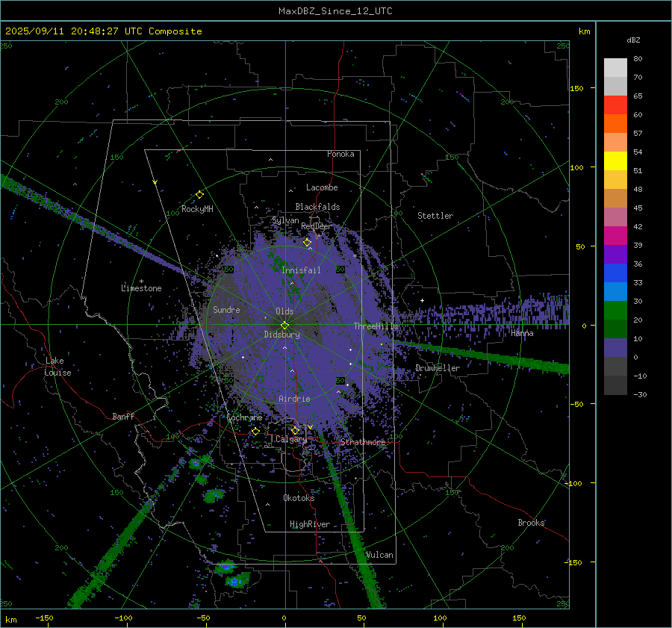Select the blue 33-36 dBZ legend swatch
This screenshot has height=628, width=672.
615,273
